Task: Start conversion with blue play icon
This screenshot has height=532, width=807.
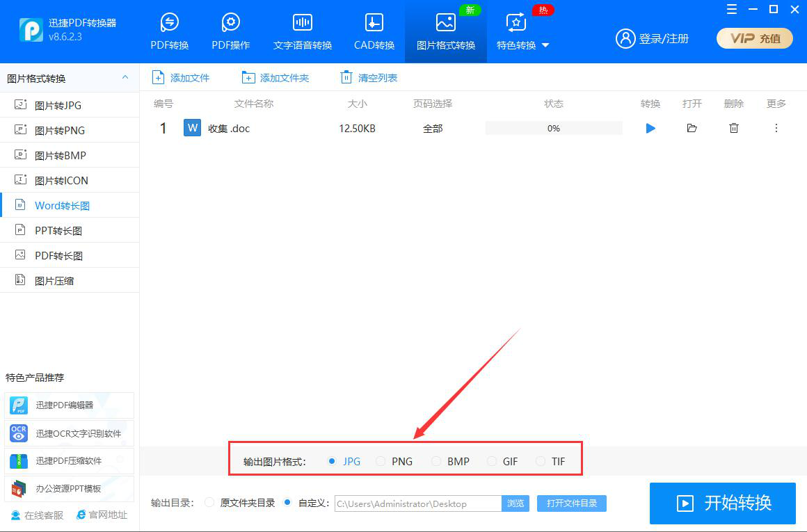Action: point(650,128)
